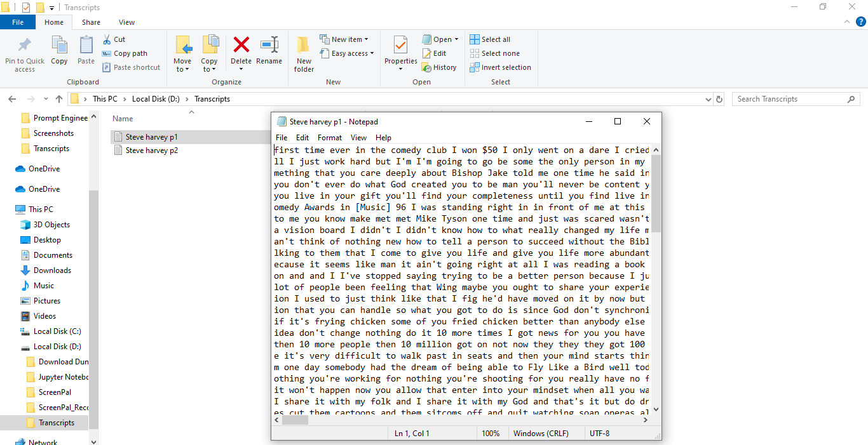Click the Paste icon in ribbon

click(x=86, y=46)
